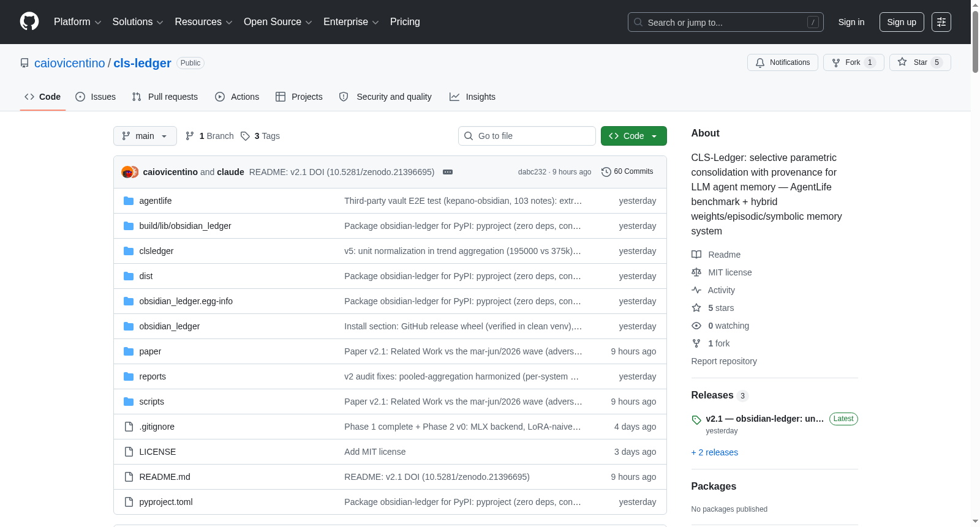This screenshot has width=980, height=527.
Task: Switch to the Security and quality tab
Action: 385,97
